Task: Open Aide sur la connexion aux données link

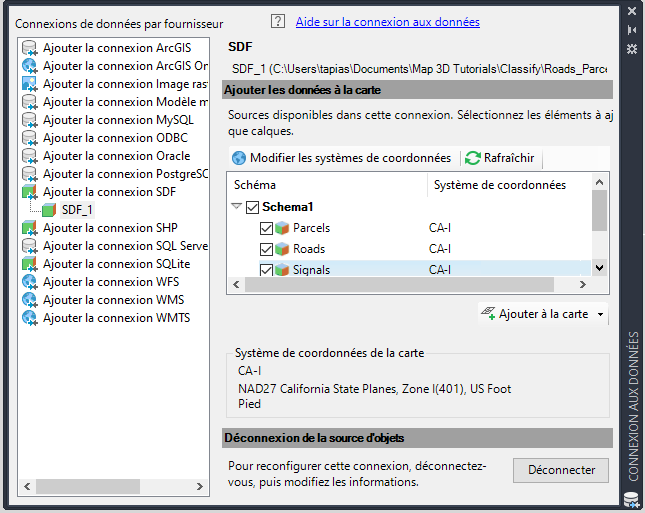Action: (387, 21)
